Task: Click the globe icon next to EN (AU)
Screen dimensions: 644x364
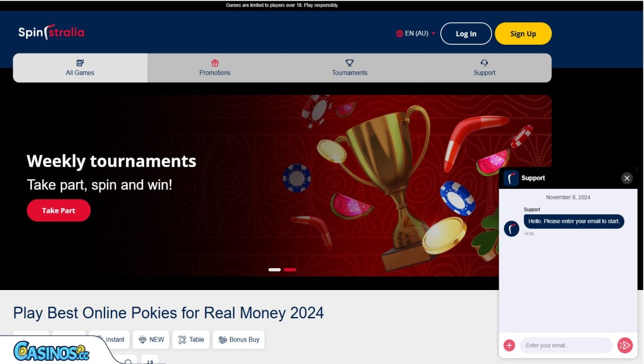Action: click(399, 33)
